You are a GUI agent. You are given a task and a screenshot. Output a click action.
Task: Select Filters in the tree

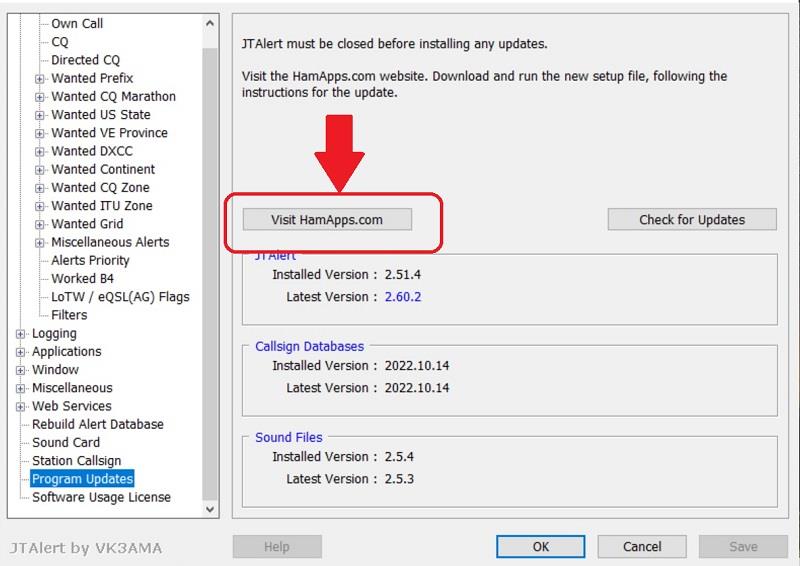coord(69,315)
